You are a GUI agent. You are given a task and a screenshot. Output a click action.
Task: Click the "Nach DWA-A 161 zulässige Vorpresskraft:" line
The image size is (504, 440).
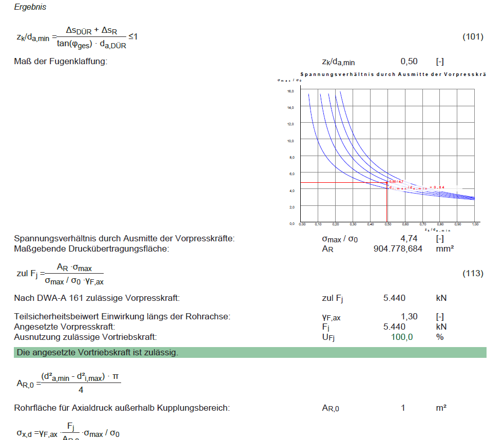tap(97, 298)
